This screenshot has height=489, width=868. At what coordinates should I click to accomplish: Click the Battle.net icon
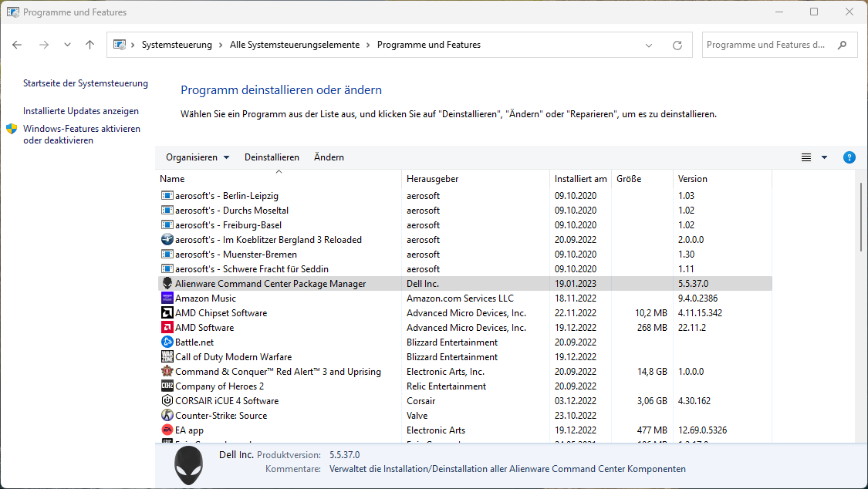click(167, 342)
